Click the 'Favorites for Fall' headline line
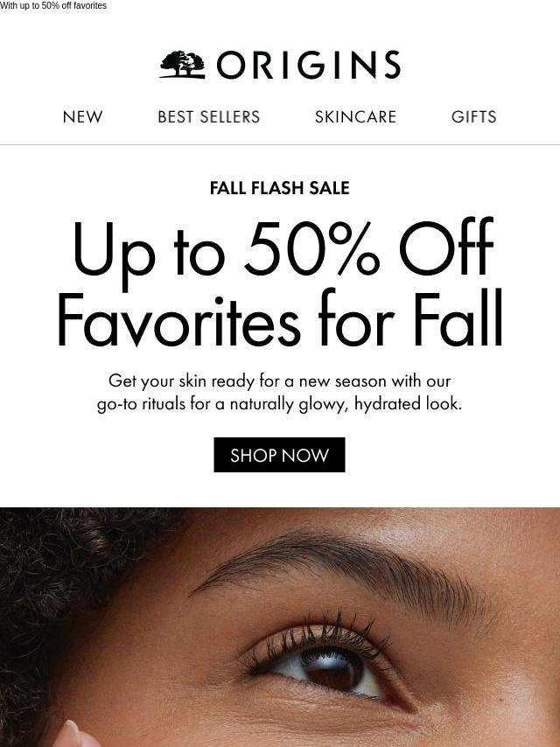560x747 pixels. (x=280, y=318)
